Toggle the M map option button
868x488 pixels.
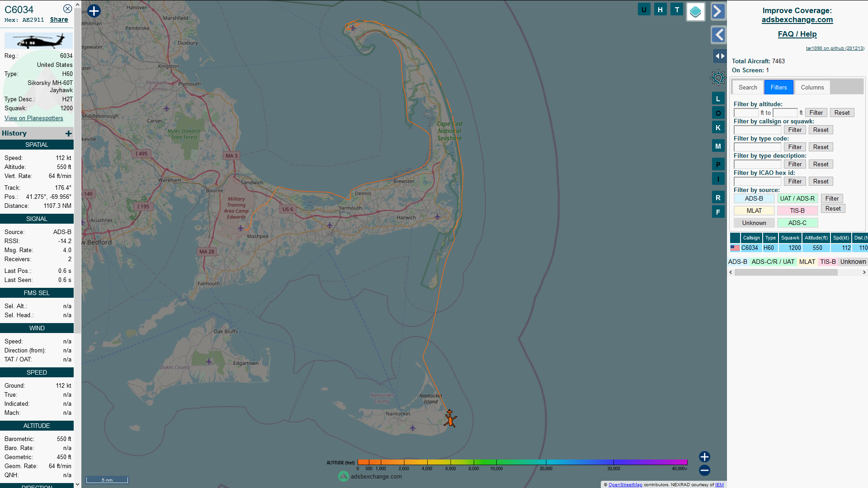click(x=718, y=146)
